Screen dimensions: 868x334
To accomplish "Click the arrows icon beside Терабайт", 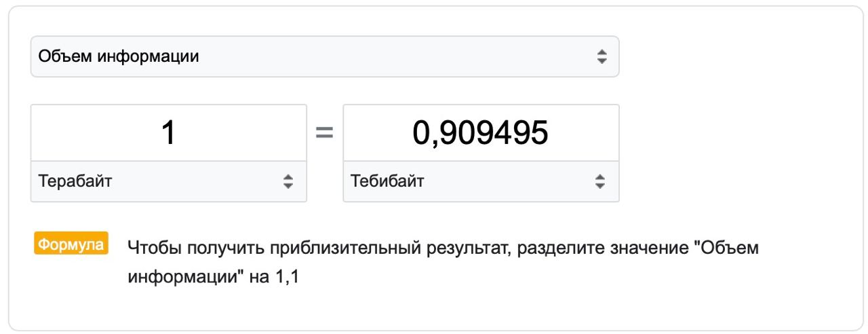I will (288, 181).
